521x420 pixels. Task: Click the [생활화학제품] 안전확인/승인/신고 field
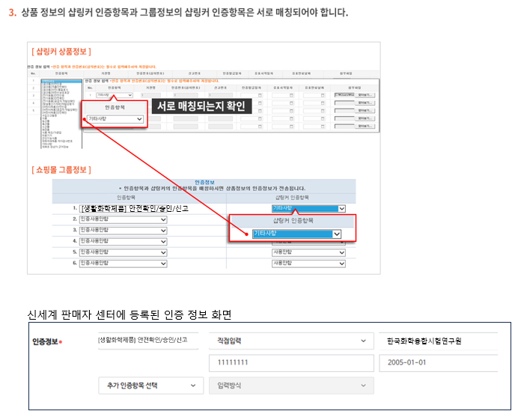point(147,341)
